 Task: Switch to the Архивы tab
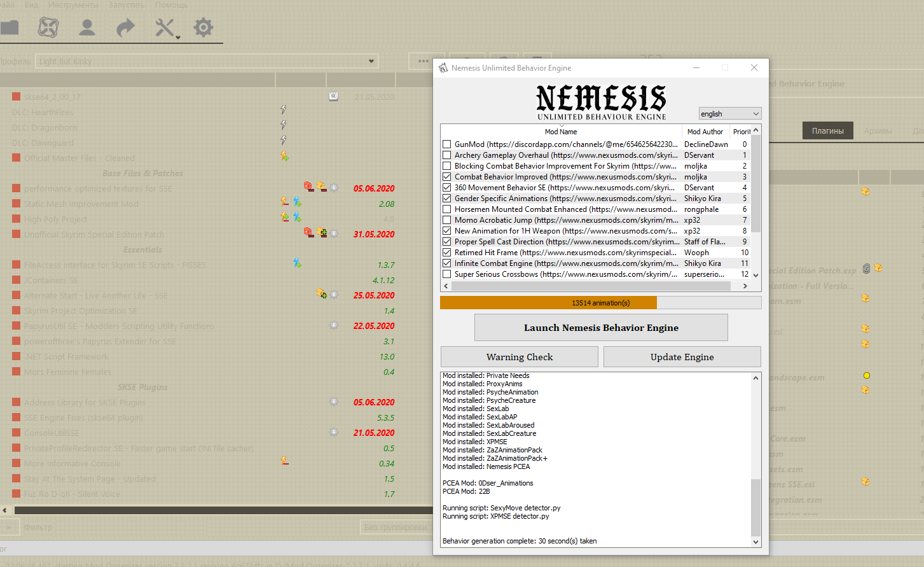click(x=878, y=130)
